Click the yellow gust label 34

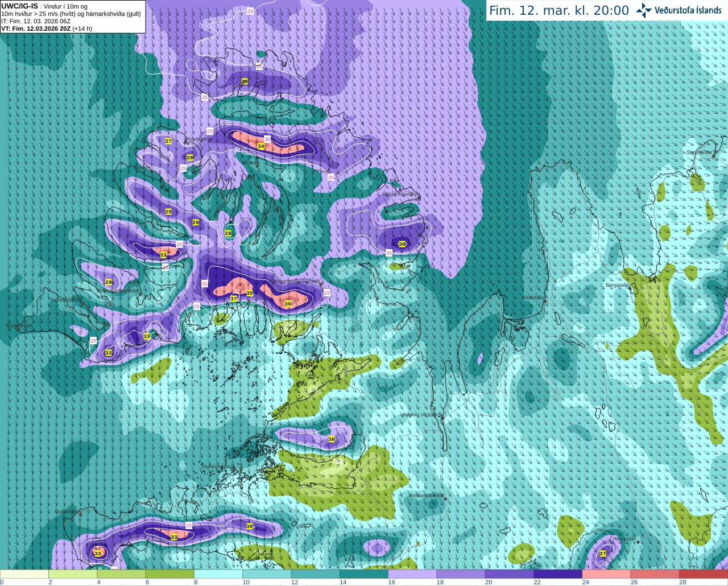pyautogui.click(x=260, y=146)
